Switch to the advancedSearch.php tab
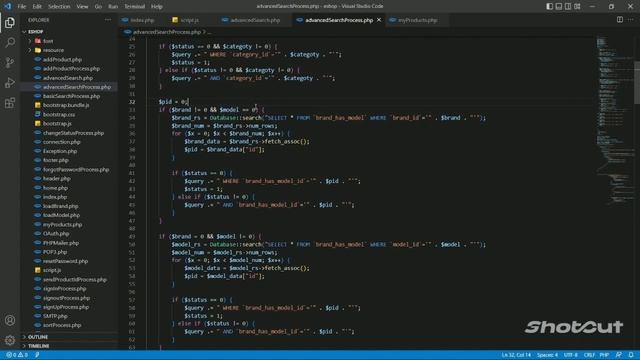Image resolution: width=640 pixels, height=360 pixels. click(x=255, y=20)
